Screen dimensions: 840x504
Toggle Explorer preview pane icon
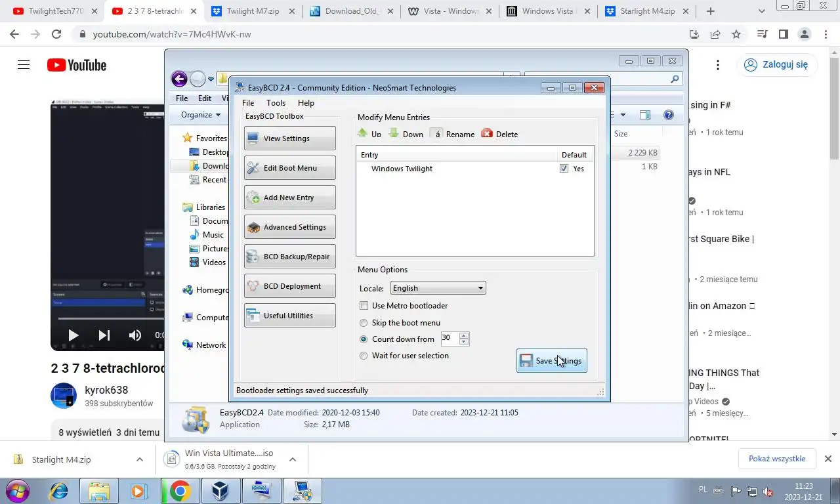point(645,115)
